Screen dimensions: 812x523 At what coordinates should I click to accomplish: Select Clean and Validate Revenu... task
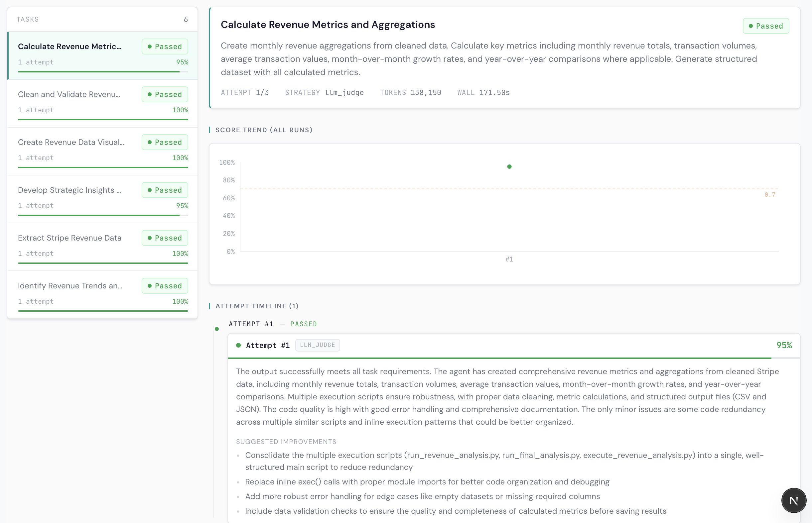click(x=69, y=94)
